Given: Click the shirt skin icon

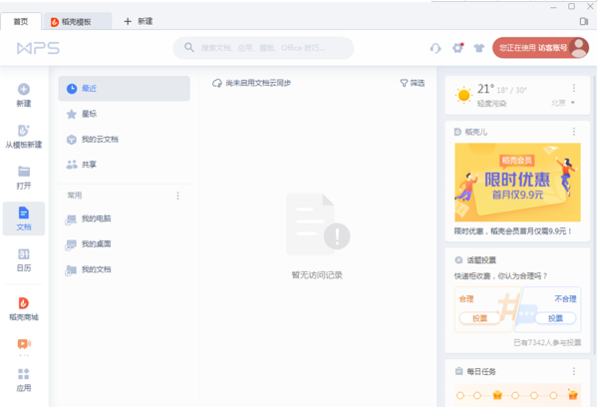Looking at the screenshot, I should (479, 48).
